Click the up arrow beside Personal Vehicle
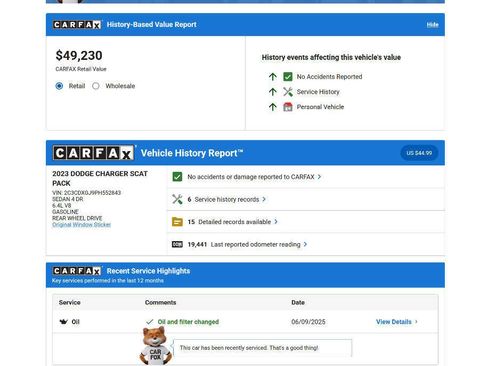 273,107
